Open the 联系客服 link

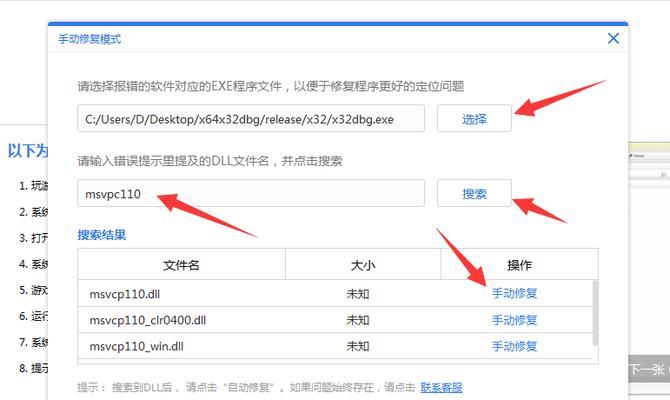click(x=441, y=388)
